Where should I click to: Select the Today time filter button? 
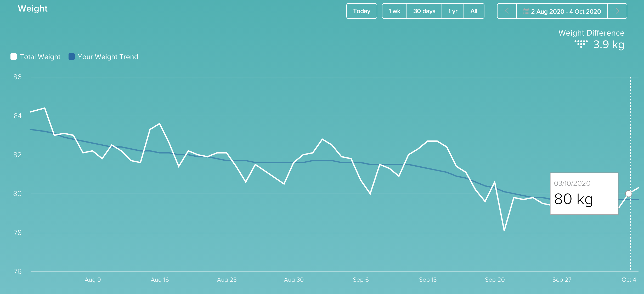[x=361, y=12]
